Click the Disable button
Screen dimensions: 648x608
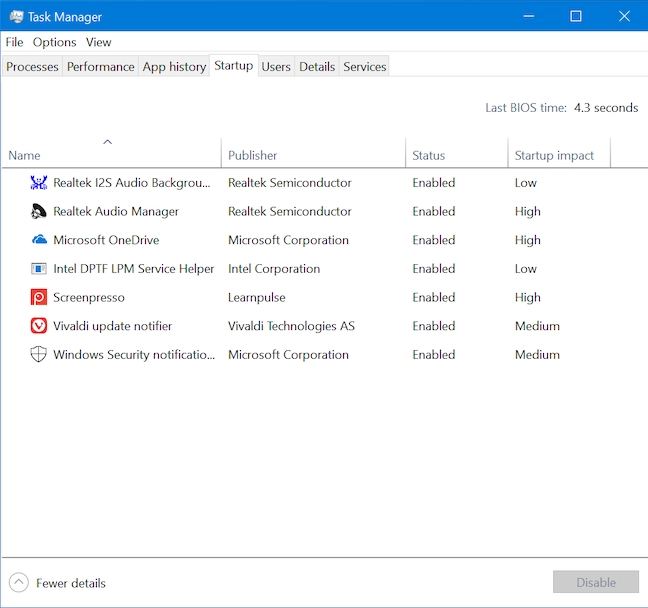click(596, 582)
